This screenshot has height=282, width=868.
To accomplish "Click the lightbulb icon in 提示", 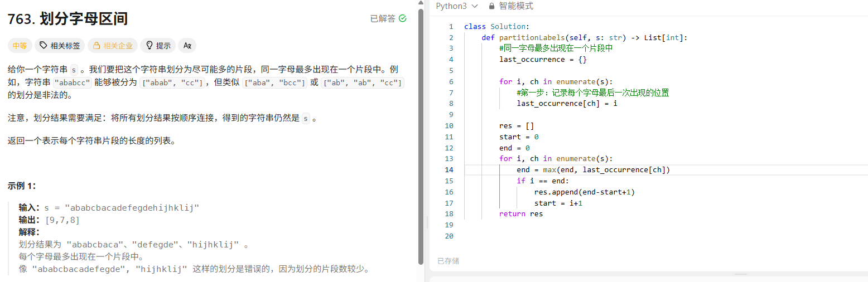I will (150, 46).
